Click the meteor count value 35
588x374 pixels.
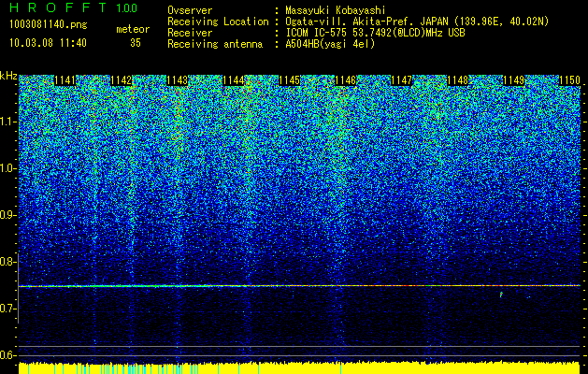tap(136, 43)
